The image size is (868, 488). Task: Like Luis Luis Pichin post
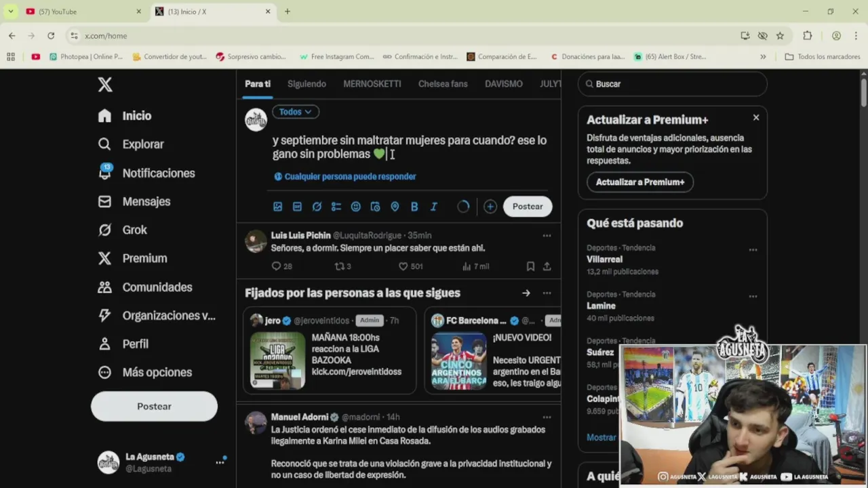[x=410, y=266]
